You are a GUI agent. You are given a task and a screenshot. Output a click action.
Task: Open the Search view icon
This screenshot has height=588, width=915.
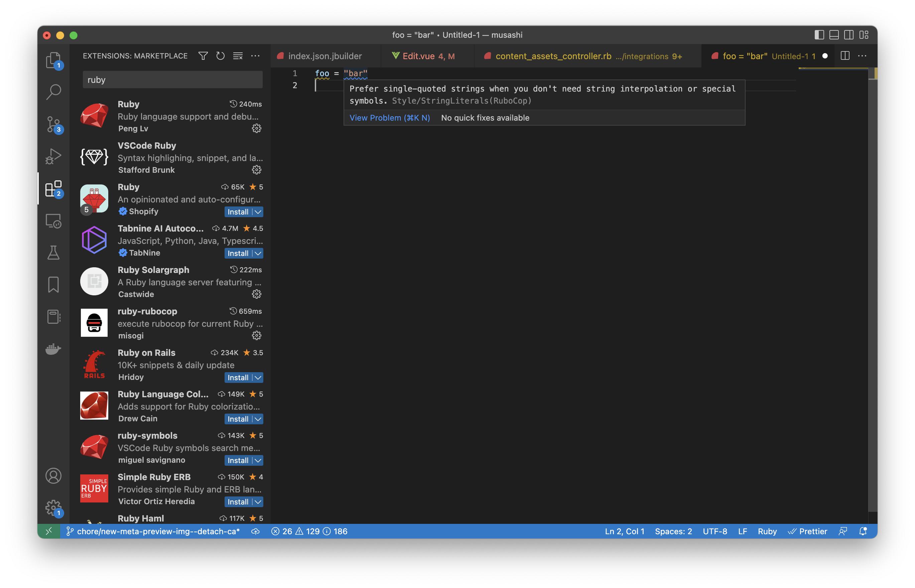coord(53,92)
